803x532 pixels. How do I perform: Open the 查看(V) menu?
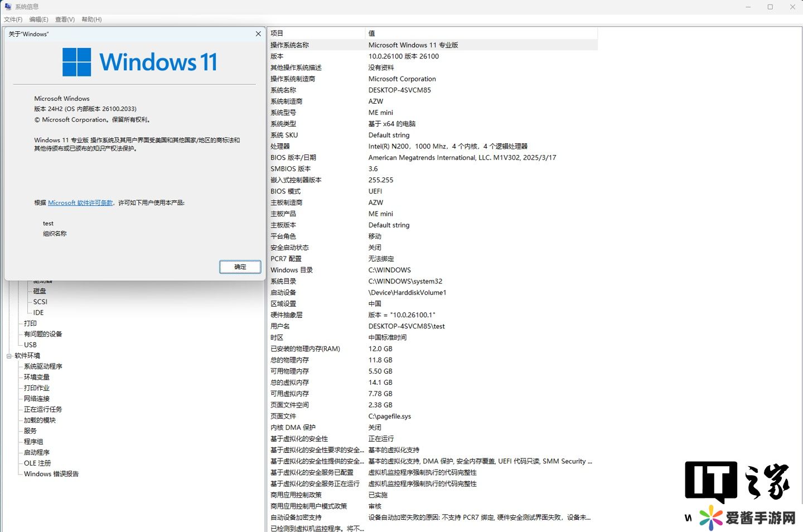[65, 20]
